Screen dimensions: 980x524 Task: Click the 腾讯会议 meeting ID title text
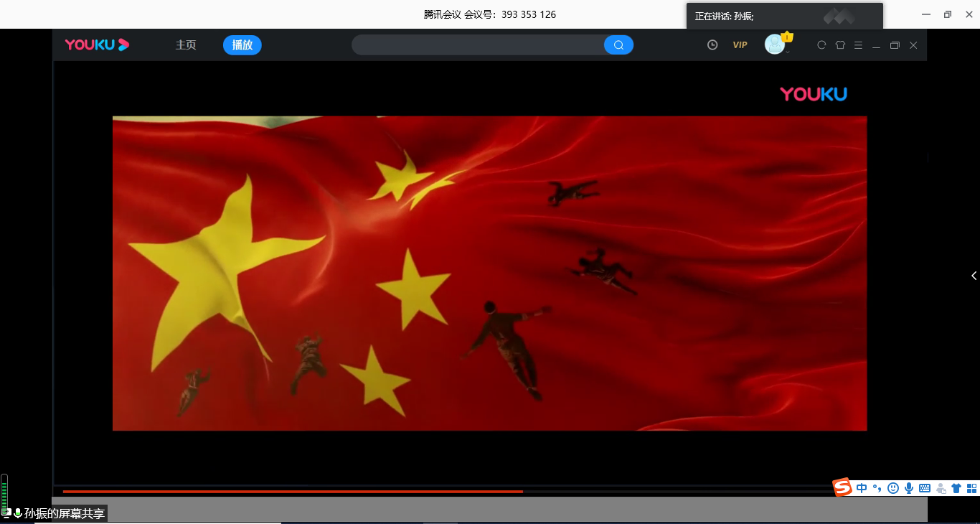coord(490,14)
